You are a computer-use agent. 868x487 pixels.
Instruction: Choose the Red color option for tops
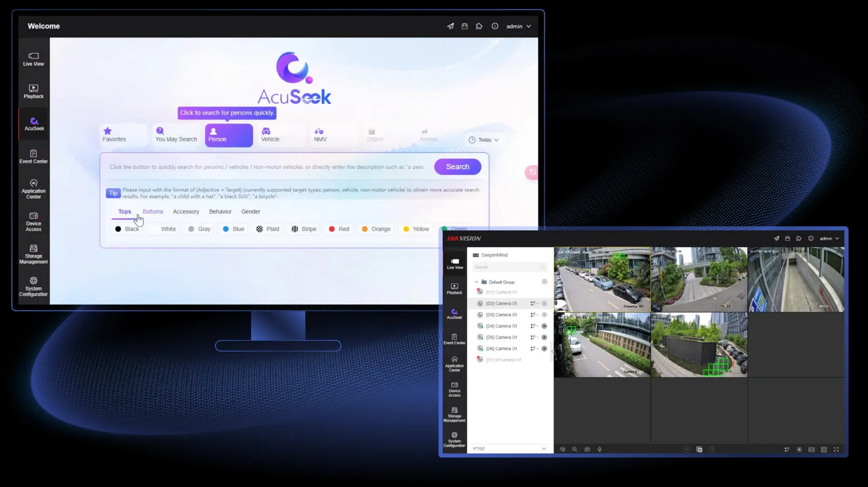pyautogui.click(x=339, y=229)
